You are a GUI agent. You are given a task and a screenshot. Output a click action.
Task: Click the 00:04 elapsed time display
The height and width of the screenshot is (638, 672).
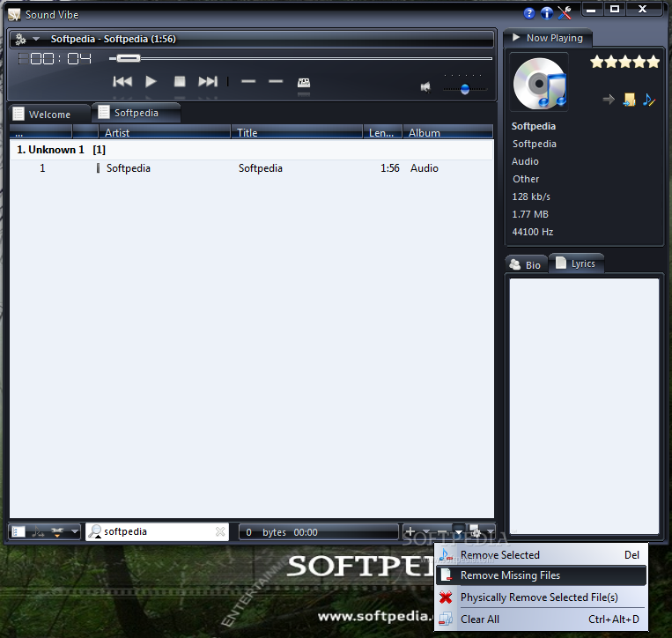pos(55,59)
